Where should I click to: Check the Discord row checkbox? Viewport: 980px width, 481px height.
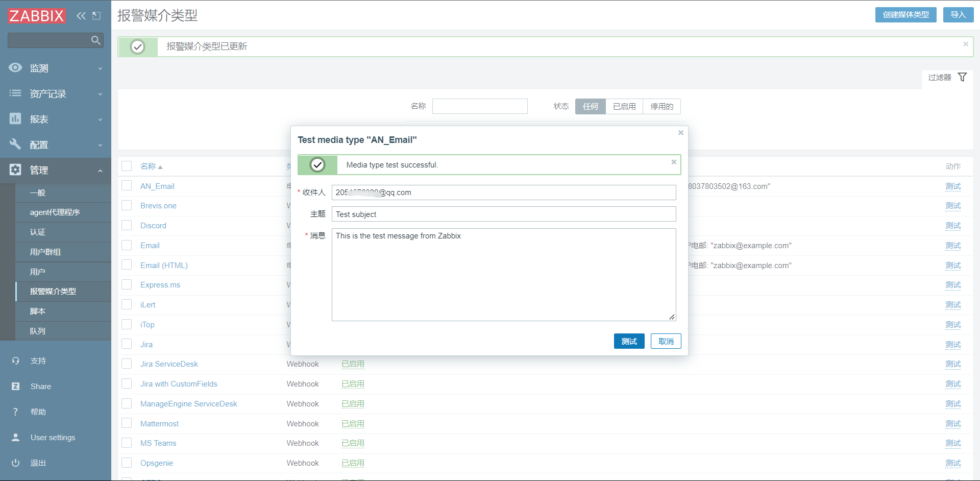pyautogui.click(x=127, y=225)
